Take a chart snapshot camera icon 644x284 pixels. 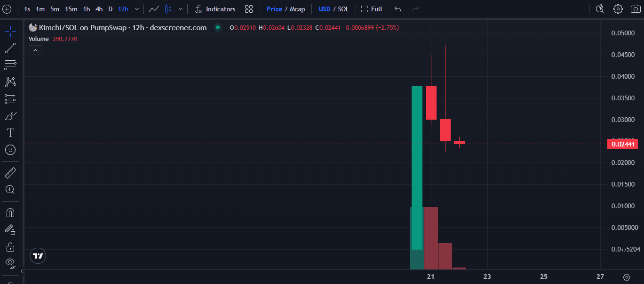pos(635,9)
